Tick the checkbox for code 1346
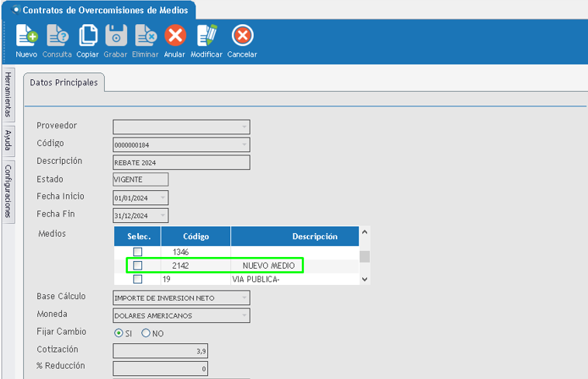588x379 pixels. point(137,252)
